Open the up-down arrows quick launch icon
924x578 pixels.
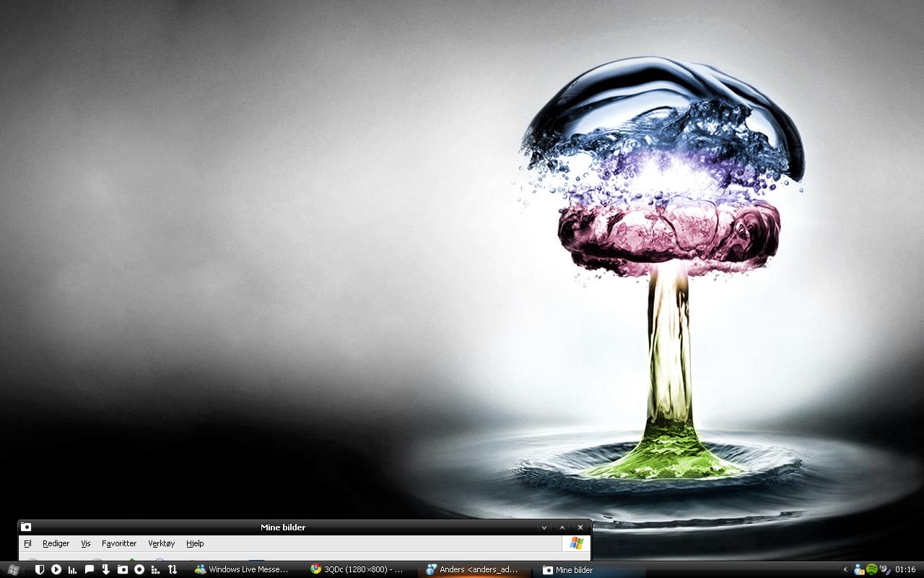point(173,569)
